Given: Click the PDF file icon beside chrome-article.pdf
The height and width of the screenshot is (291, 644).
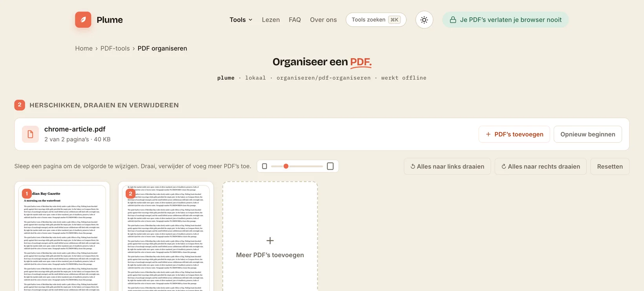Looking at the screenshot, I should tap(30, 134).
